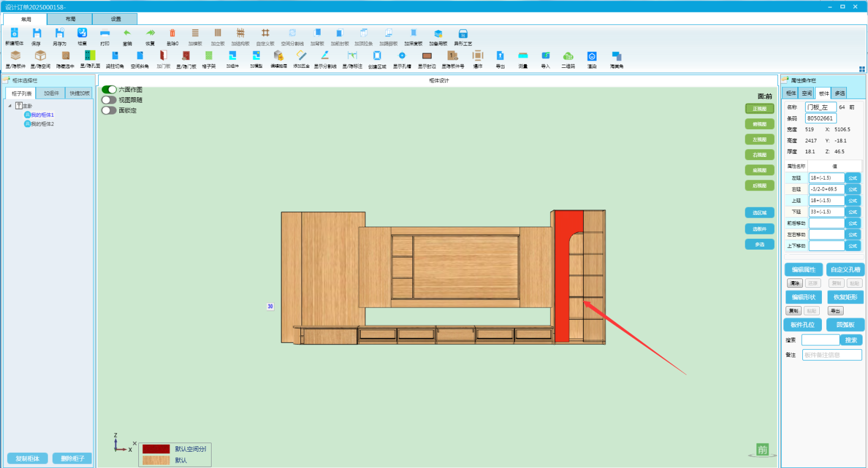
Task: Select 我的柜体2 in the tree
Action: coord(39,124)
